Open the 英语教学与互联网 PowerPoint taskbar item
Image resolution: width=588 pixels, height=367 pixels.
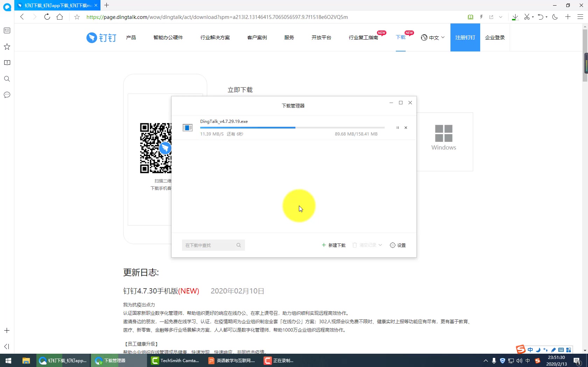pyautogui.click(x=232, y=360)
